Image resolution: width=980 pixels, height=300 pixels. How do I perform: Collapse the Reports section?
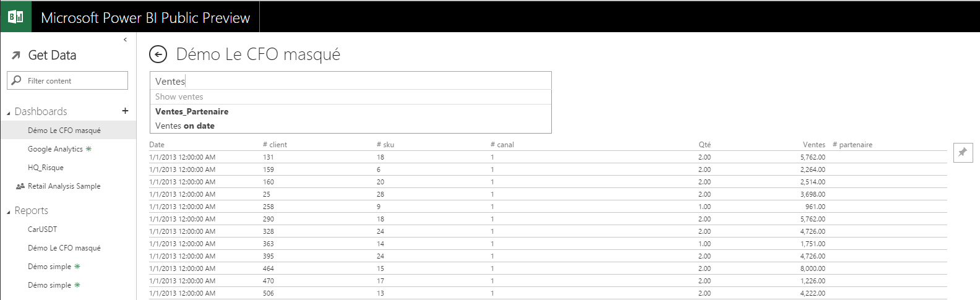[x=9, y=212]
